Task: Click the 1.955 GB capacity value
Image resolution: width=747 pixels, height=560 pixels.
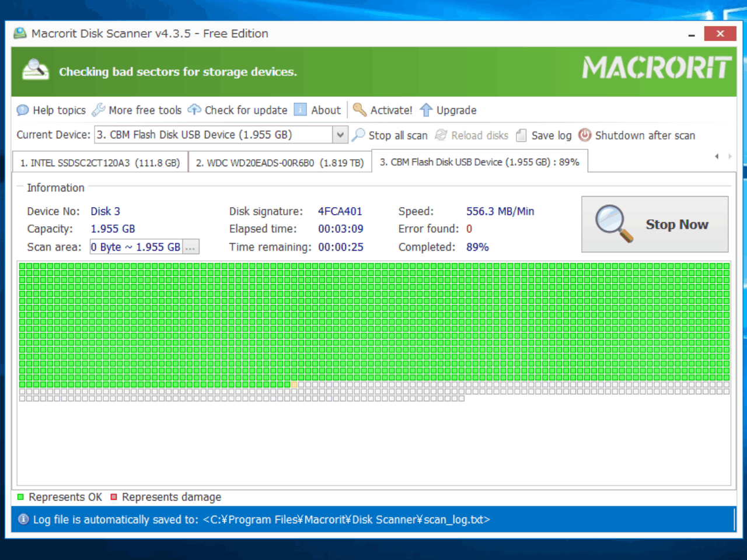Action: tap(113, 229)
